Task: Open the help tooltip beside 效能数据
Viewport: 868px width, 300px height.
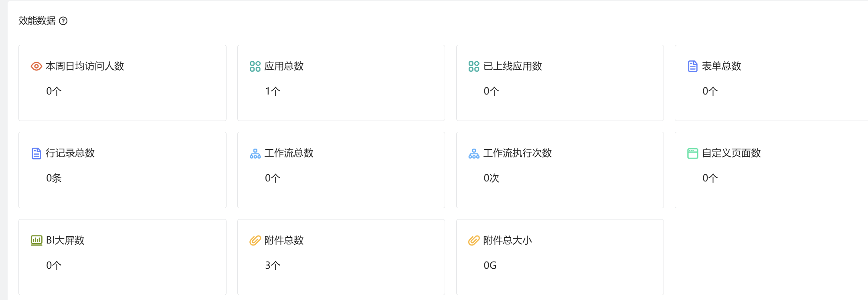Action: click(x=64, y=20)
